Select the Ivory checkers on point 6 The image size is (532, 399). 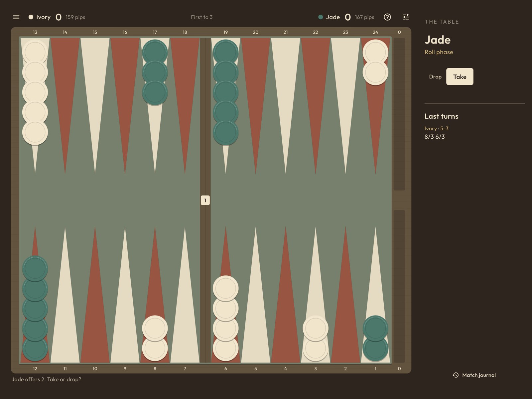point(226,319)
